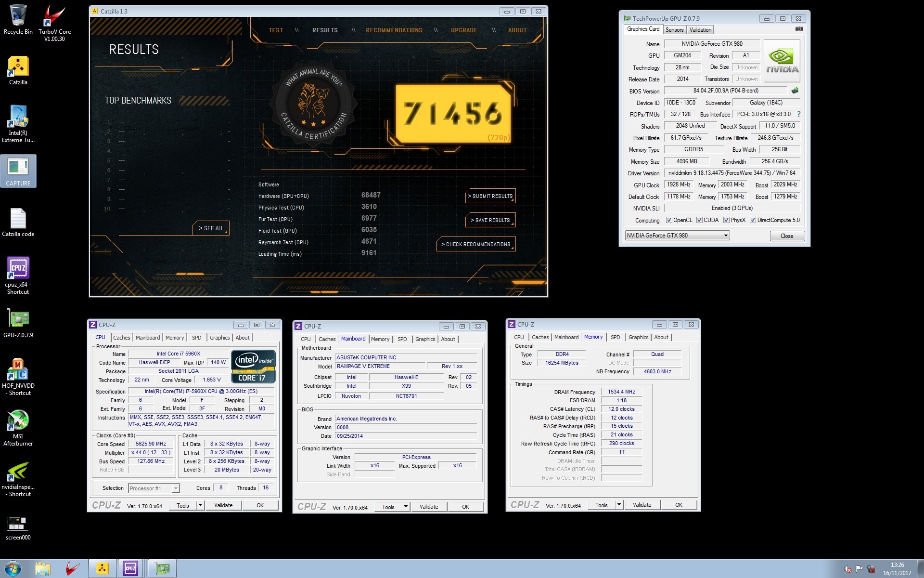The width and height of the screenshot is (924, 578).
Task: Select the Sensors tab in GPU-Z
Action: [x=673, y=29]
